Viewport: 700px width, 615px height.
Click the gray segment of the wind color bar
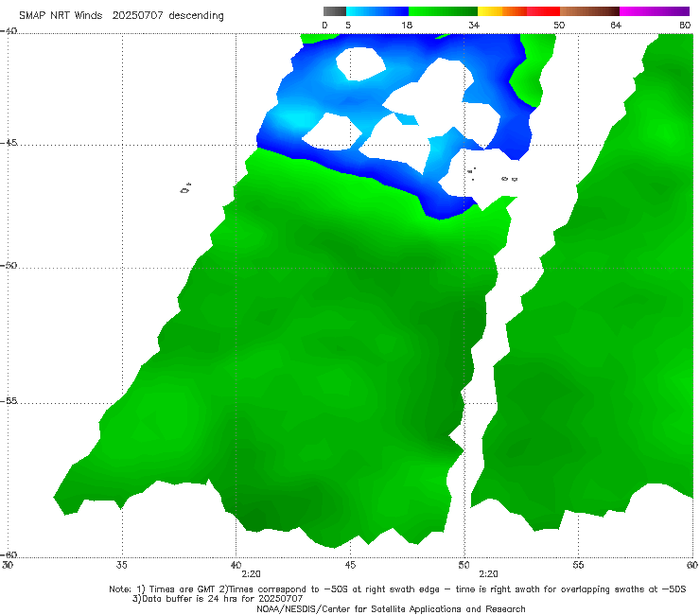click(335, 11)
